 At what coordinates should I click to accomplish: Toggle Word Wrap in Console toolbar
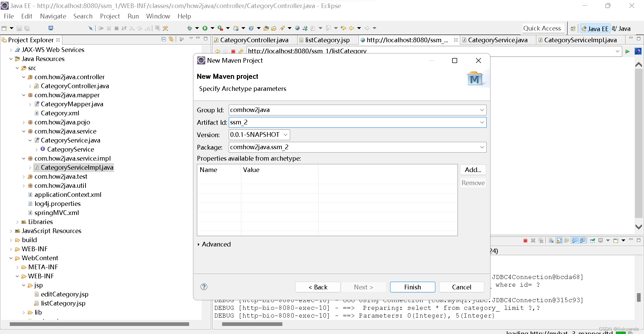coord(567,240)
